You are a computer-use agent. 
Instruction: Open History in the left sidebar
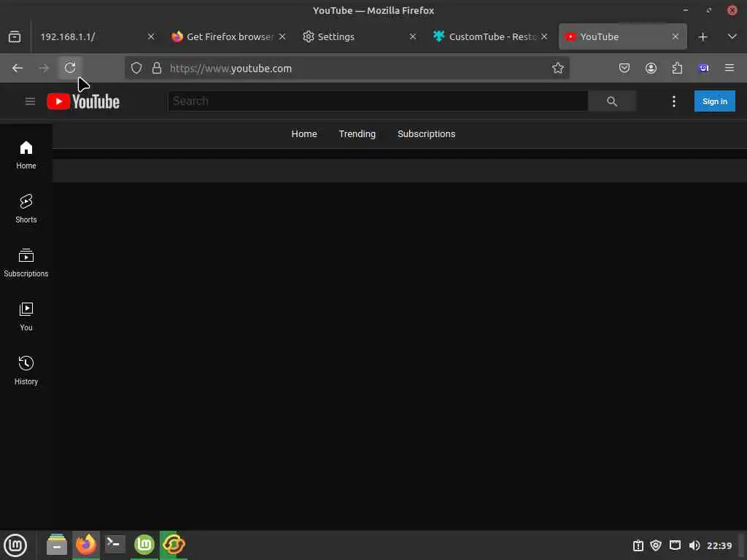click(26, 370)
